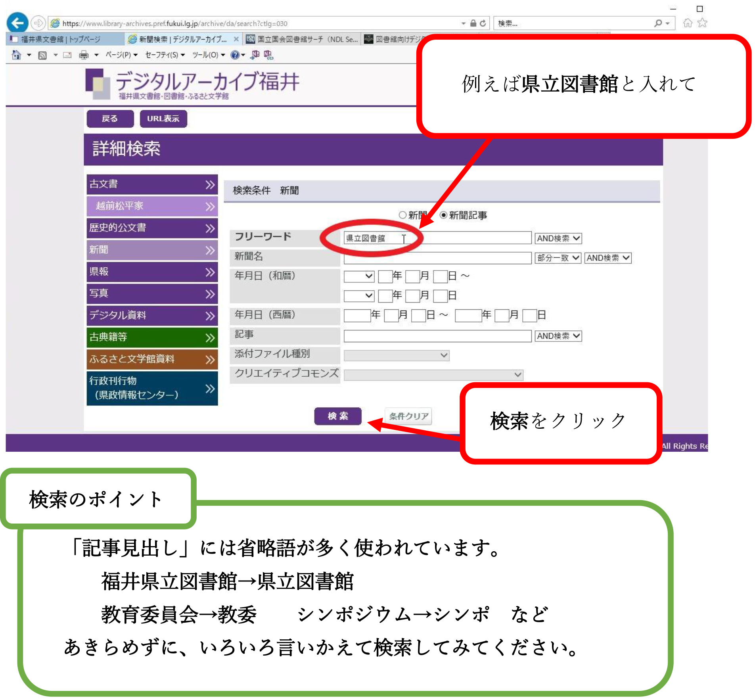Viewport: 755px width, 700px height.
Task: Open the セーフティ(S) menu
Action: (165, 55)
